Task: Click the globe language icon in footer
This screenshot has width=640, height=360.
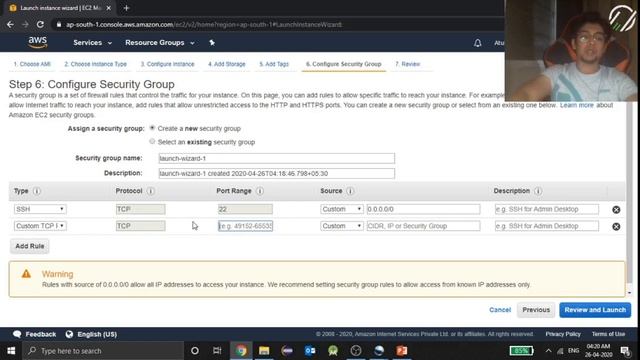Action: [x=69, y=334]
